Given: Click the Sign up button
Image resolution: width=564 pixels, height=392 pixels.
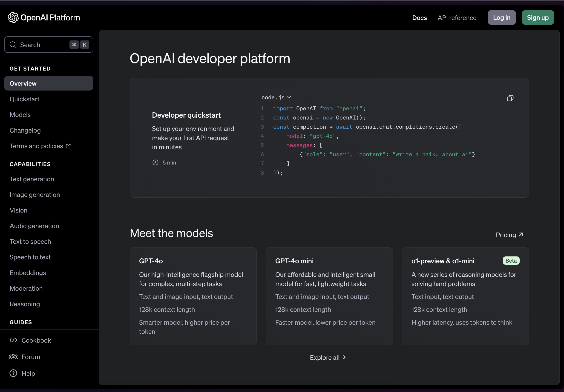Looking at the screenshot, I should [x=538, y=17].
